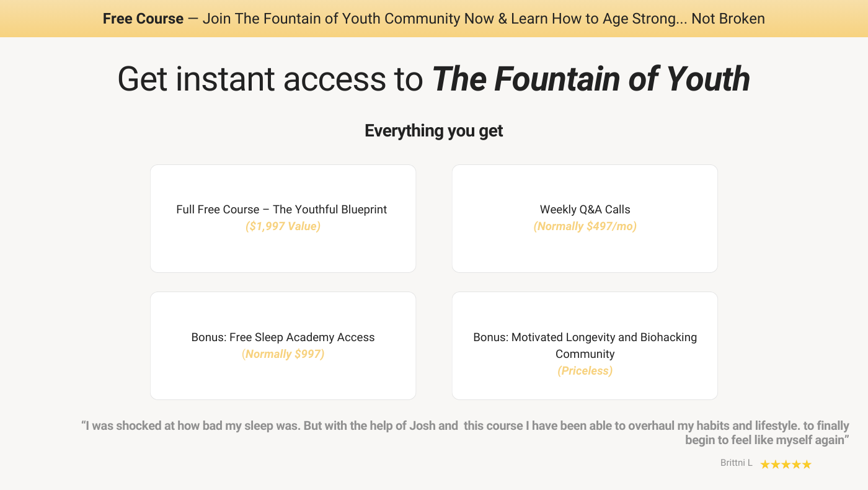This screenshot has height=490, width=868.
Task: Click the top Free Course banner
Action: [434, 19]
